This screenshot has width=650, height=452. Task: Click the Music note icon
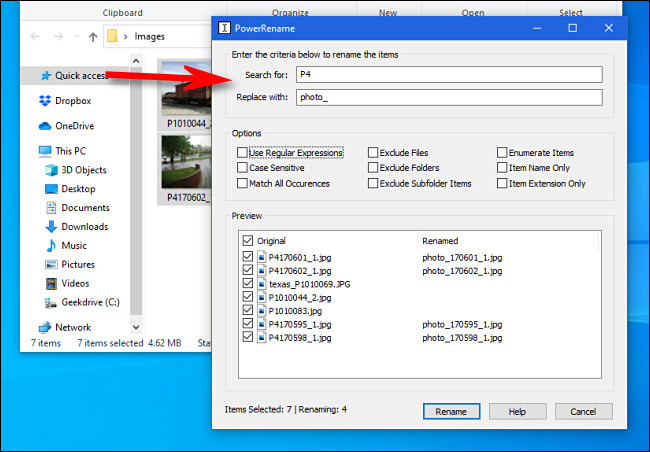coord(51,245)
